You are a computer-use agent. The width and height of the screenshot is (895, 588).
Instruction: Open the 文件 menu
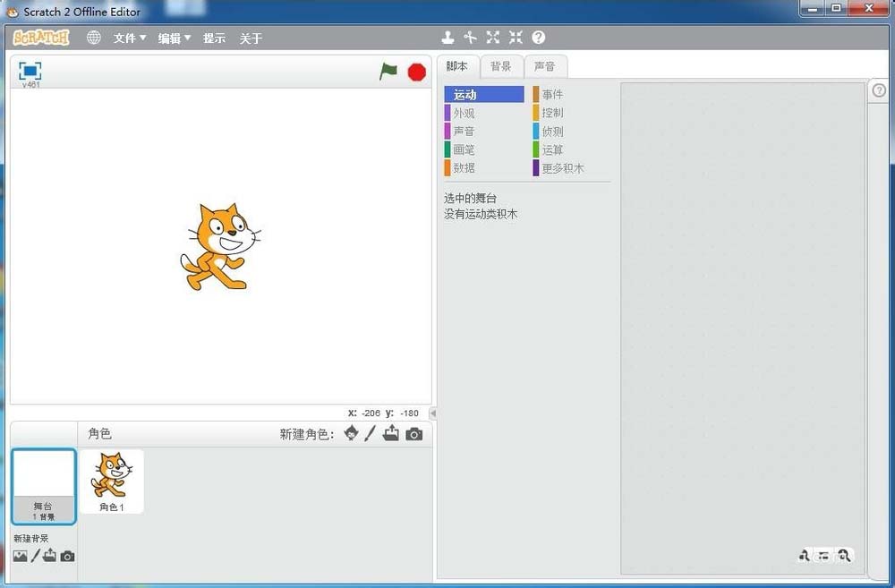[130, 38]
